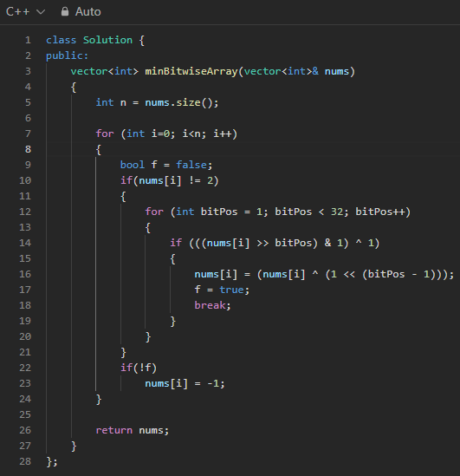Click '>> bitPos' on line 14
The width and height of the screenshot is (460, 476).
284,243
